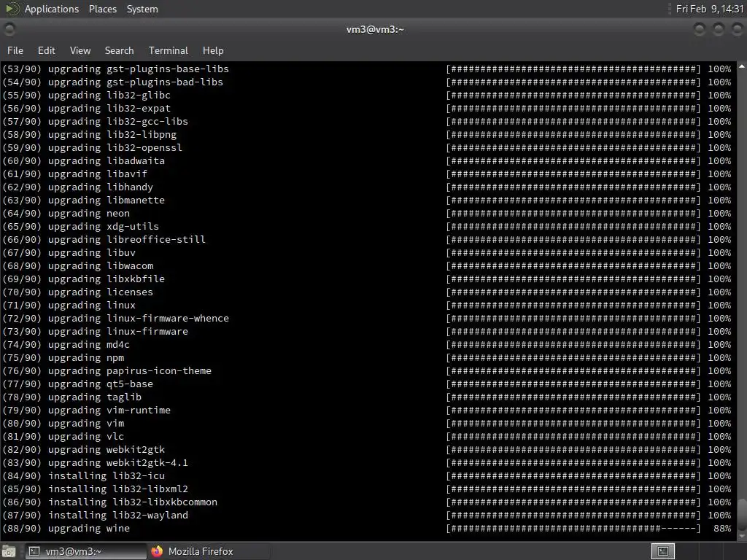Click the Firefox icon in the taskbar

coord(157,551)
